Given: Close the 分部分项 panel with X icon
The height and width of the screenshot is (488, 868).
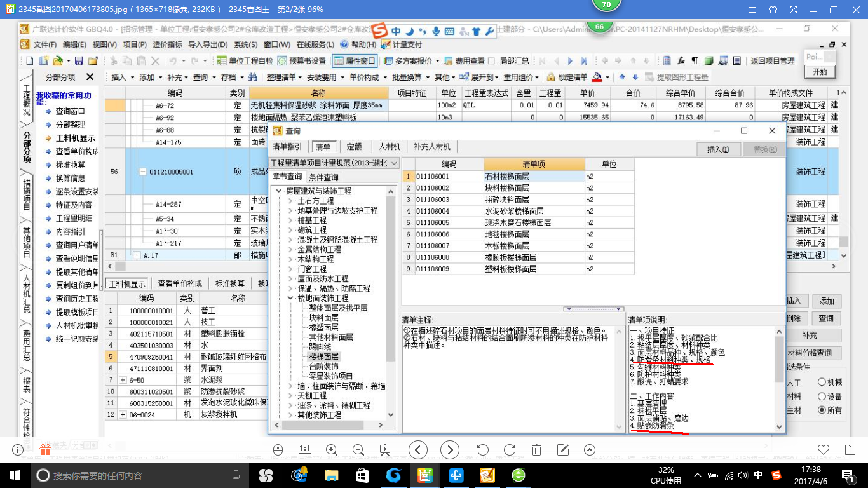Looking at the screenshot, I should pos(90,77).
